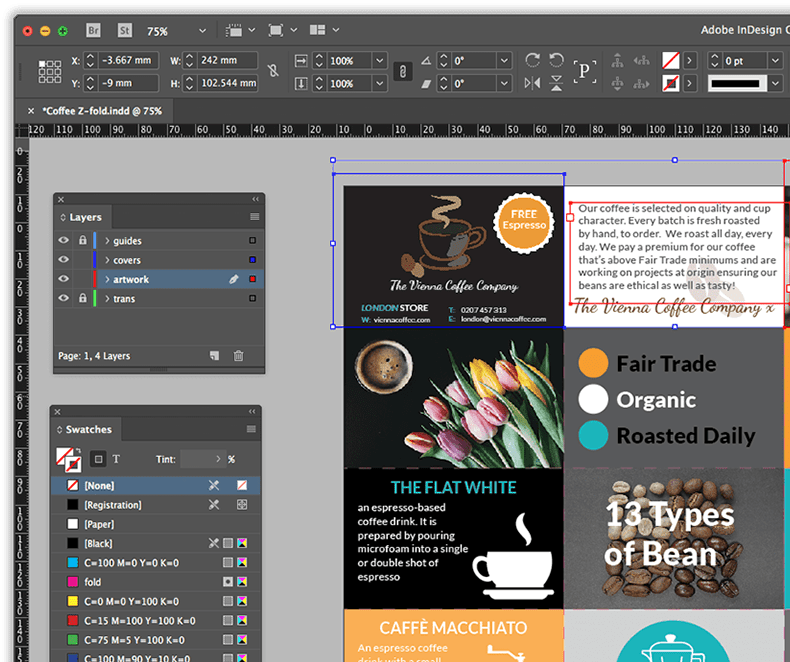Select the Swatches panel tab
This screenshot has height=662, width=790.
click(85, 430)
